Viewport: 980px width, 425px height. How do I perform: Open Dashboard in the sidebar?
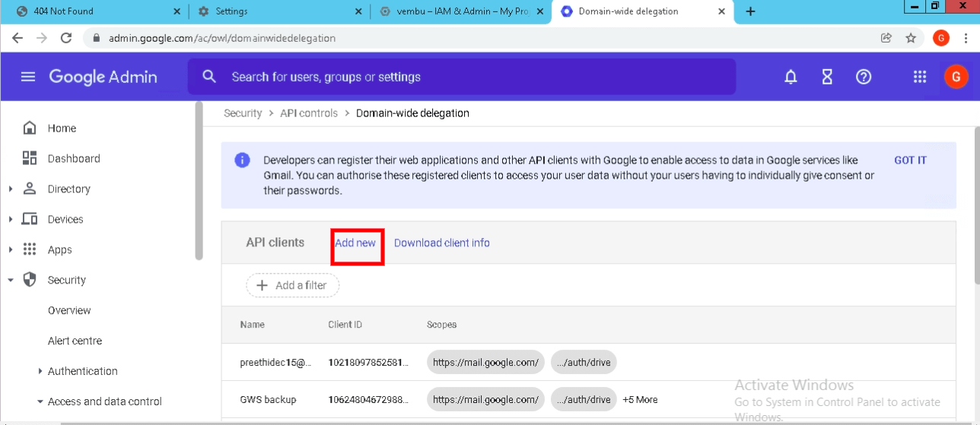[74, 158]
